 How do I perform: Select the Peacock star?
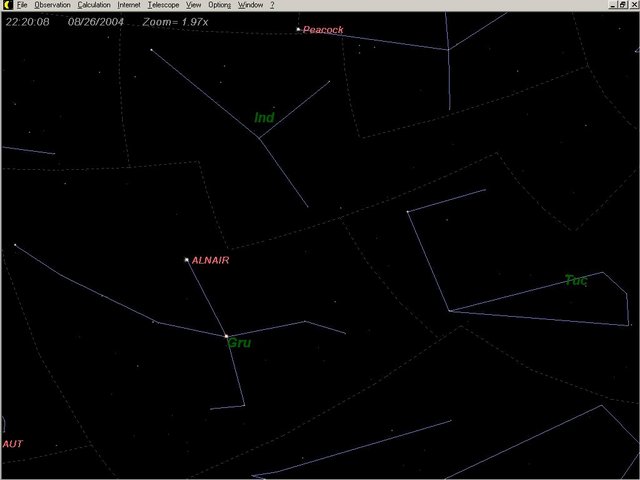coord(298,30)
